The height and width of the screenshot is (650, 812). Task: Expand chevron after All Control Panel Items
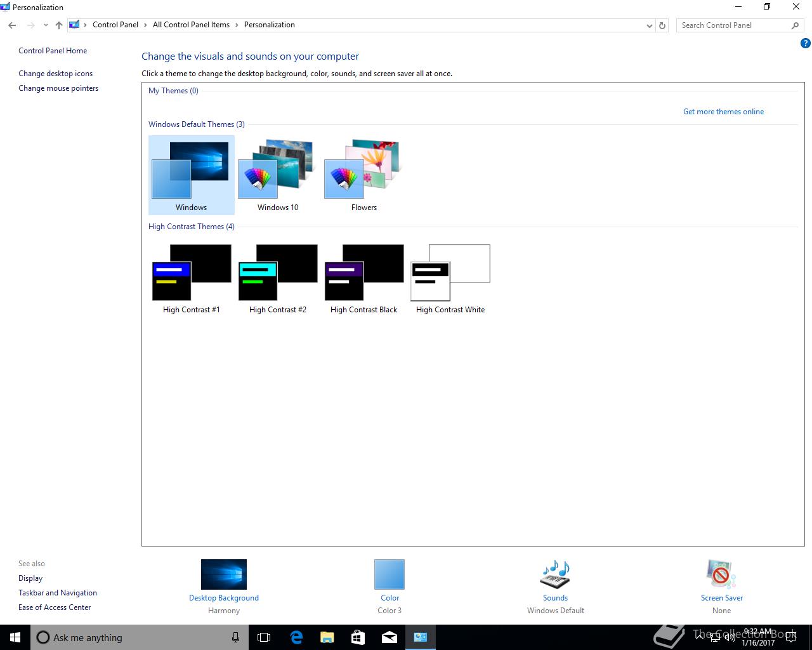[x=237, y=25]
